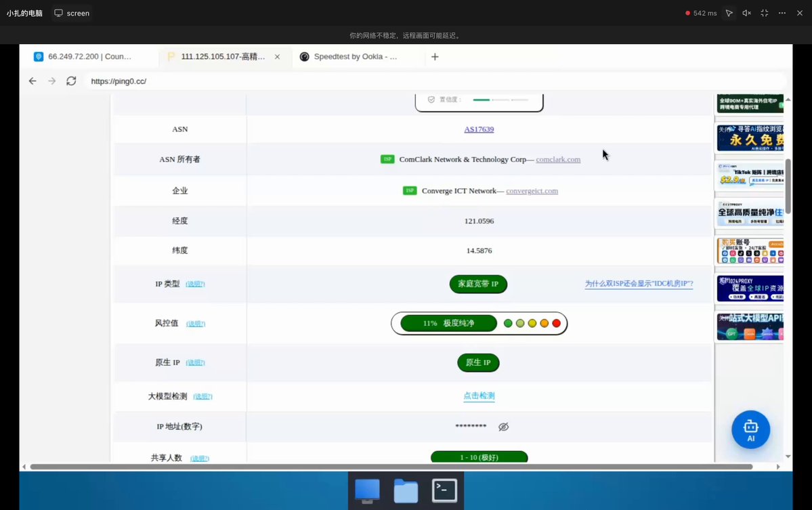Reload the ping0.cc page
Image resolution: width=812 pixels, height=510 pixels.
point(72,81)
